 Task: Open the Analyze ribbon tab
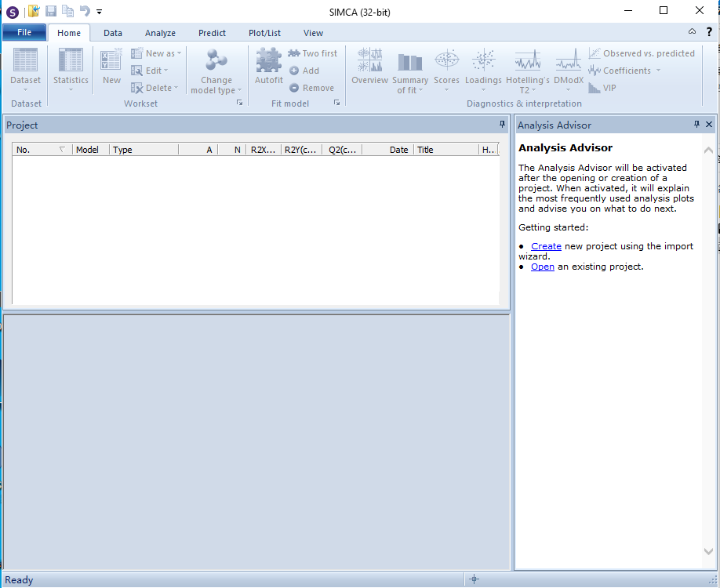coord(160,33)
